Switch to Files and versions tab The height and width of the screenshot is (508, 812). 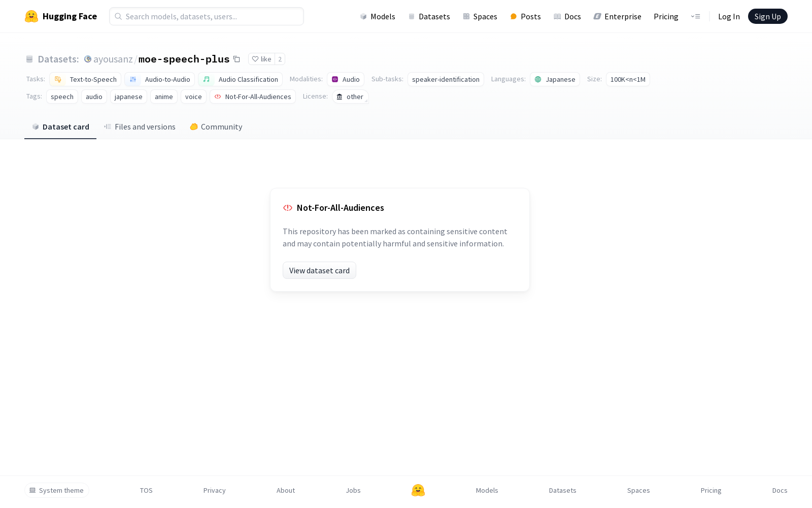click(x=140, y=127)
